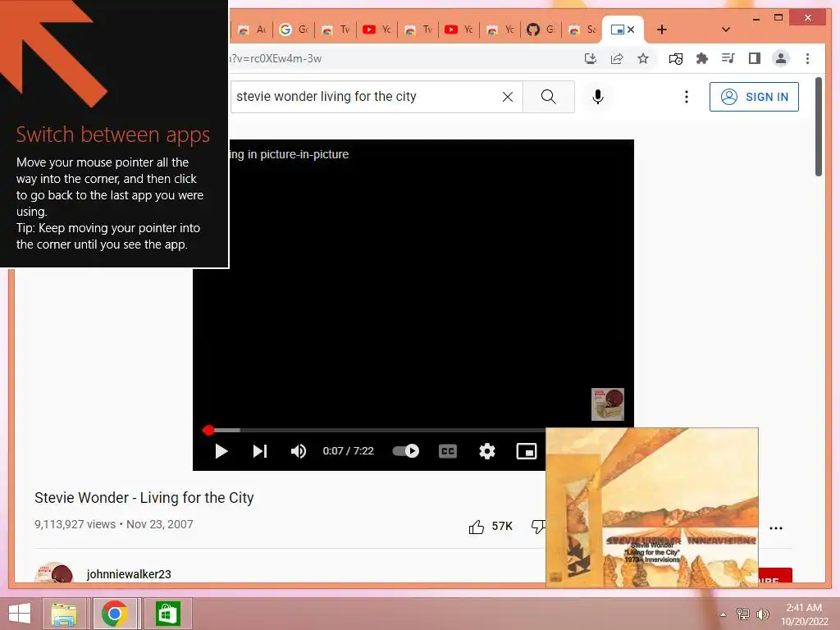Image resolution: width=840 pixels, height=630 pixels.
Task: Open the Chrome extensions puzzle icon
Action: 702,58
